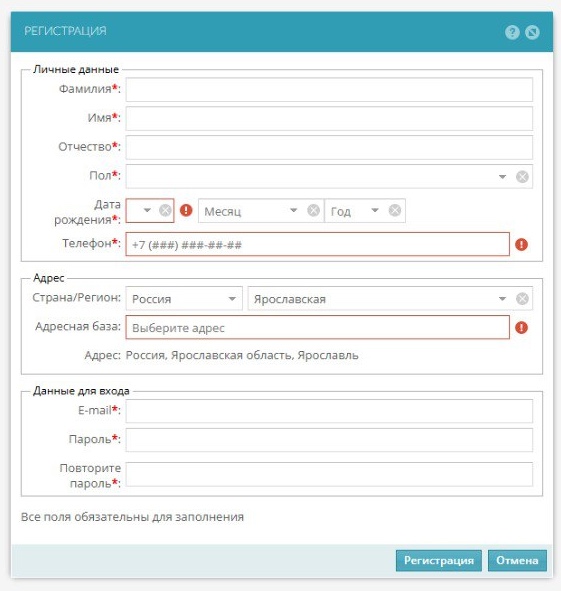
Task: Clear the Месяц selection with X icon
Action: tap(313, 210)
